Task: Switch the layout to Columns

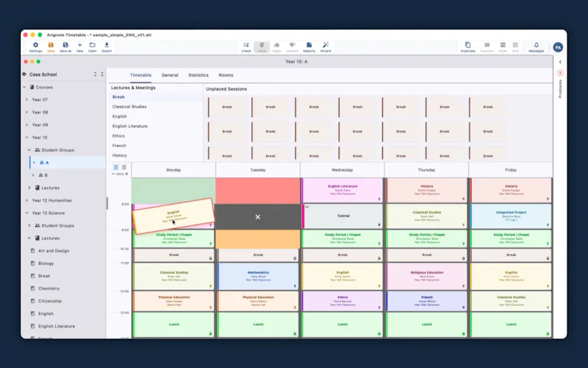Action: click(x=487, y=47)
